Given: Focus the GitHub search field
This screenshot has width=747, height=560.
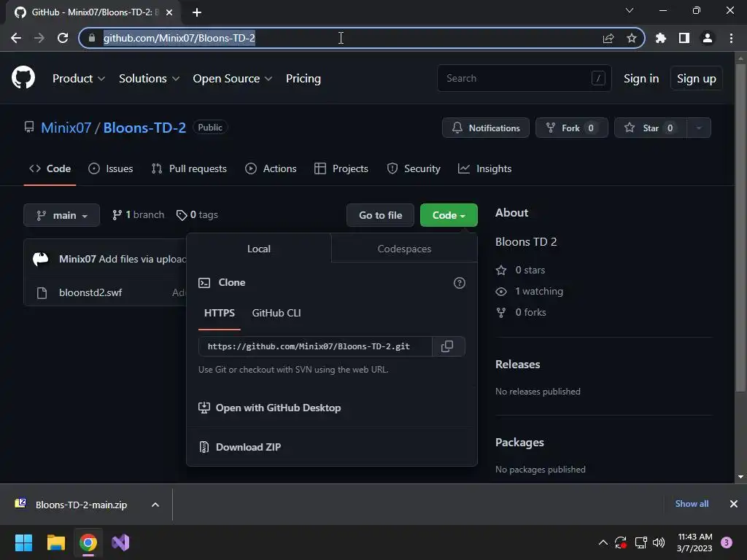Looking at the screenshot, I should click(x=524, y=78).
